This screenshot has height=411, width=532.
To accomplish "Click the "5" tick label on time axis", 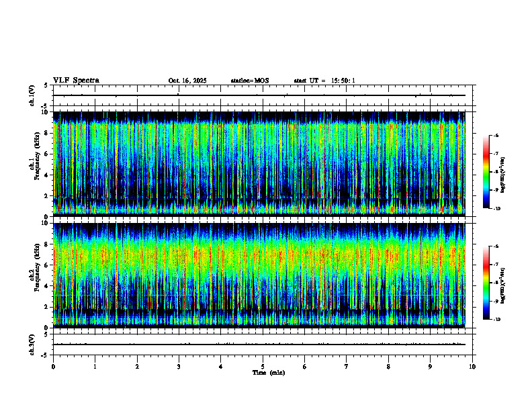I will pos(263,367).
